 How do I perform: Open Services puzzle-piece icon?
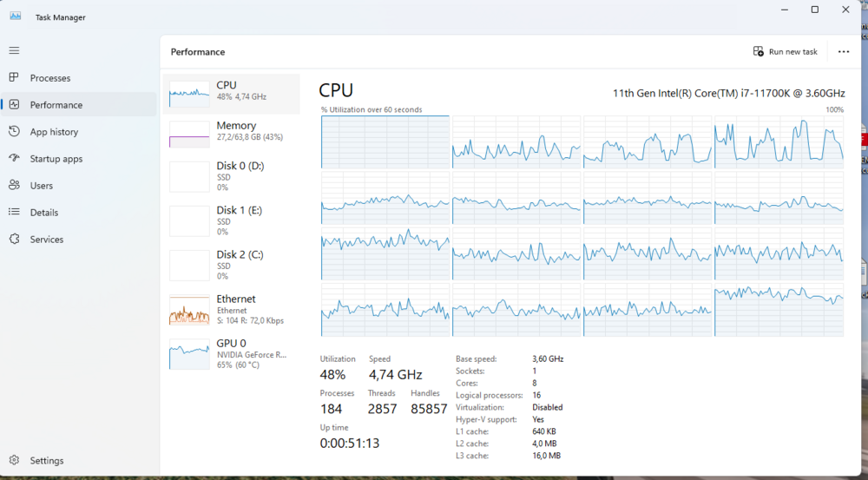pos(15,240)
